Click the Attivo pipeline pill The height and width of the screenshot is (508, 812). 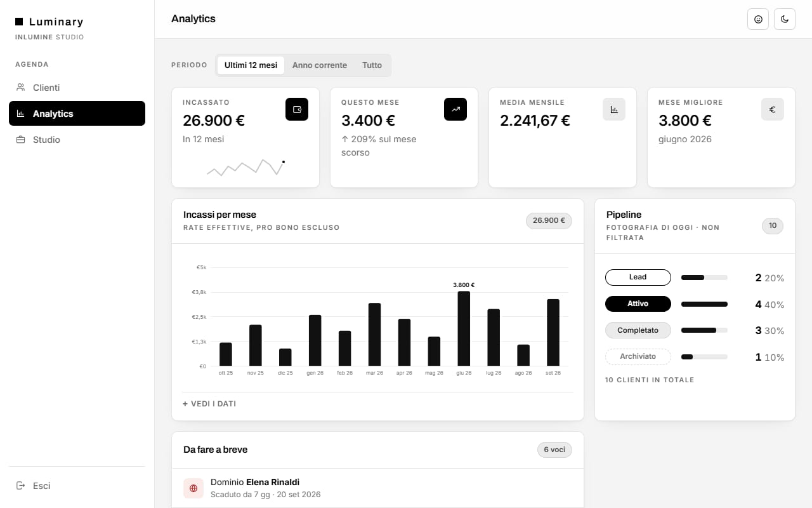pyautogui.click(x=638, y=304)
